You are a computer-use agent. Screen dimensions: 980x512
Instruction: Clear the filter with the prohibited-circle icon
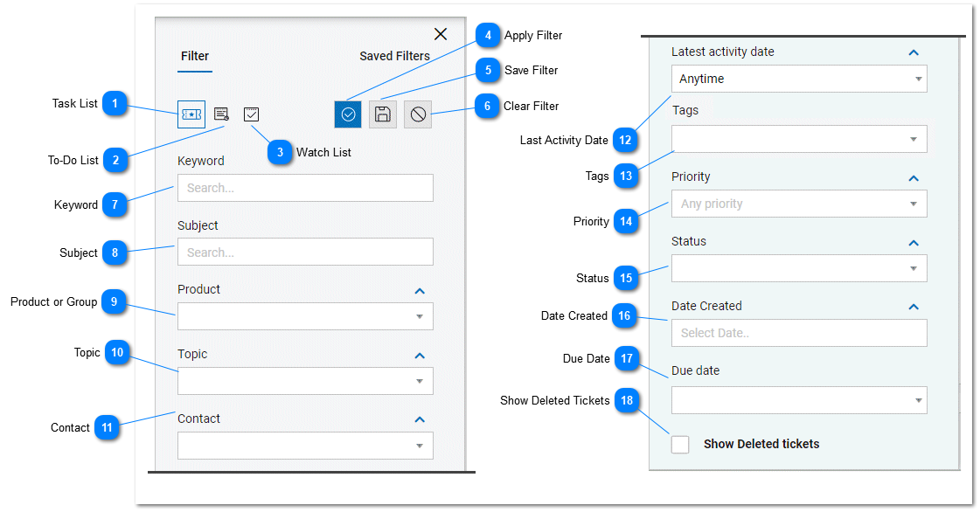point(418,114)
